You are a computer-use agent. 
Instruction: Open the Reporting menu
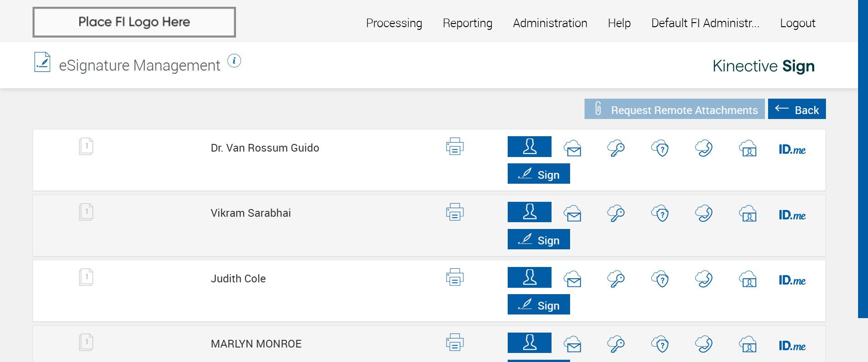[467, 23]
